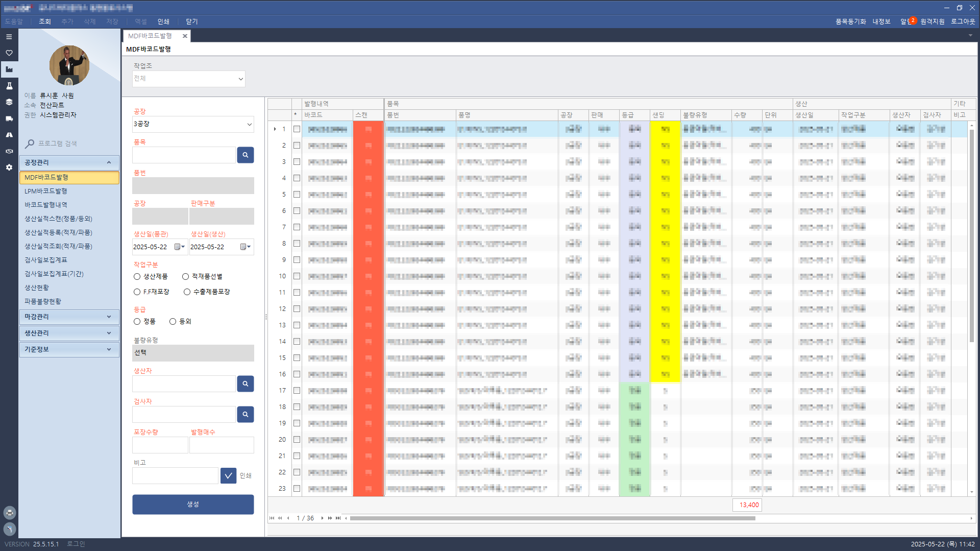
Task: Select the F.F재포장 radio button
Action: [x=137, y=292]
